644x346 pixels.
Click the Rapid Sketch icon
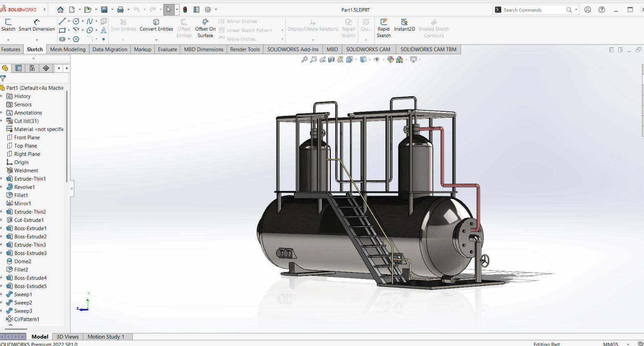383,22
